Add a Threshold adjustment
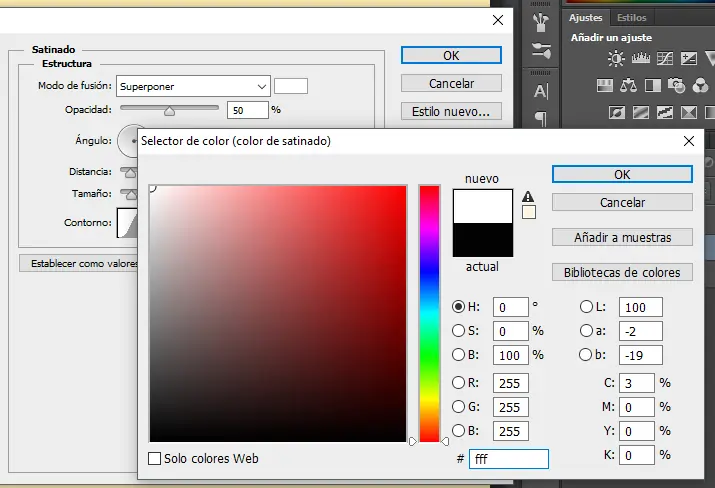The image size is (715, 488). click(665, 112)
